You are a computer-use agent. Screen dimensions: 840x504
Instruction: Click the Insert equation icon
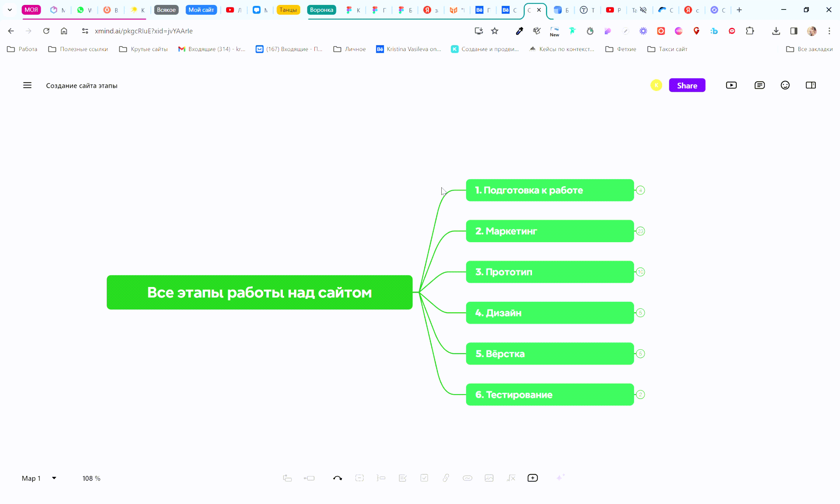pos(511,478)
